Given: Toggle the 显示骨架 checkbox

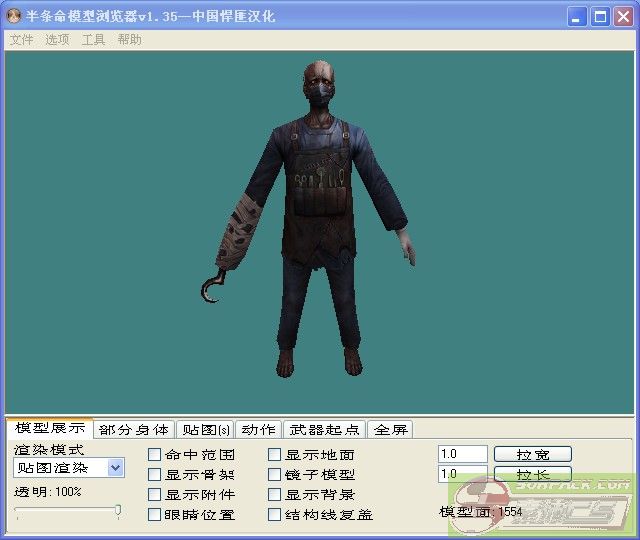Looking at the screenshot, I should (x=155, y=475).
